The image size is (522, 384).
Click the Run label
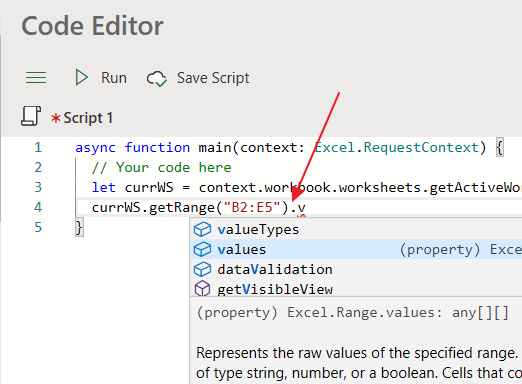pyautogui.click(x=114, y=78)
